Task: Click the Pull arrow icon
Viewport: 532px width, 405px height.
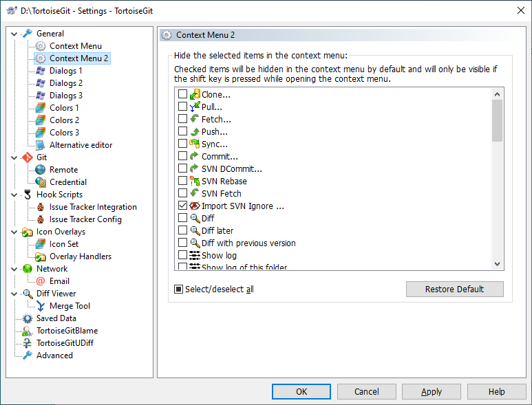Action: 195,107
